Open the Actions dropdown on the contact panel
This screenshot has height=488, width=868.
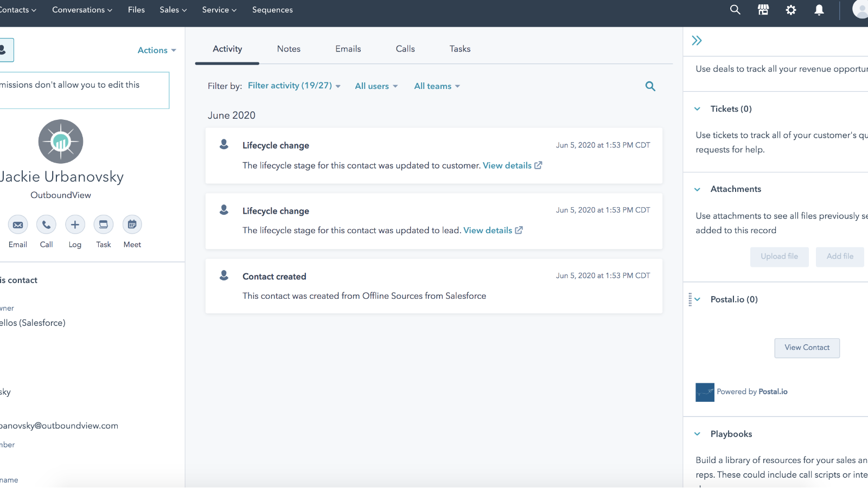click(156, 50)
